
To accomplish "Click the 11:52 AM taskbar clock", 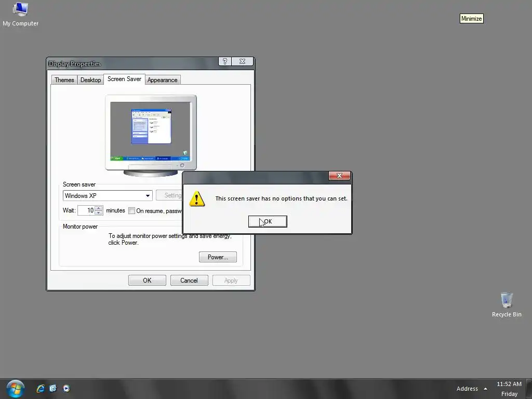I will tap(509, 384).
